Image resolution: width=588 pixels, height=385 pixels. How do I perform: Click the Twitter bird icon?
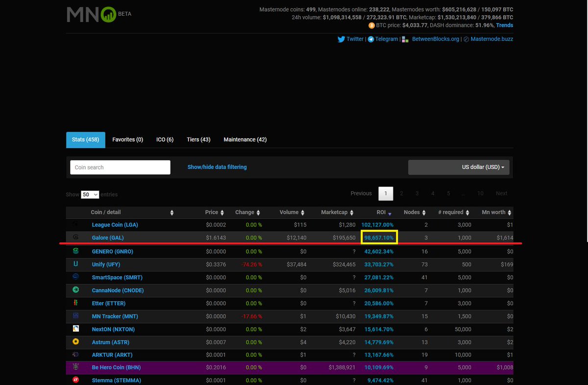[341, 39]
